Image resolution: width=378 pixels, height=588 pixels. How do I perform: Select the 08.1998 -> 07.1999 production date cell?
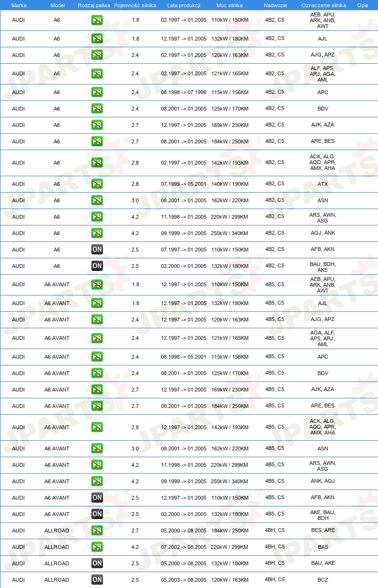pos(184,92)
